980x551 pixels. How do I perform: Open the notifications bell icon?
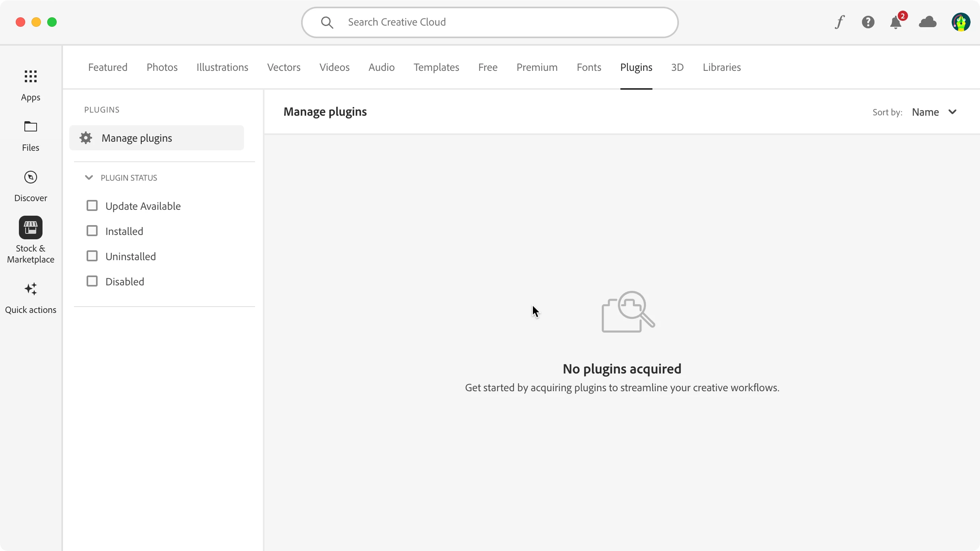tap(896, 22)
